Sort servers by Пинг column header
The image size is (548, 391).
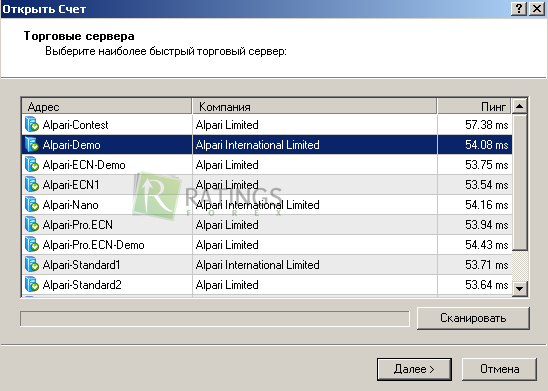475,106
